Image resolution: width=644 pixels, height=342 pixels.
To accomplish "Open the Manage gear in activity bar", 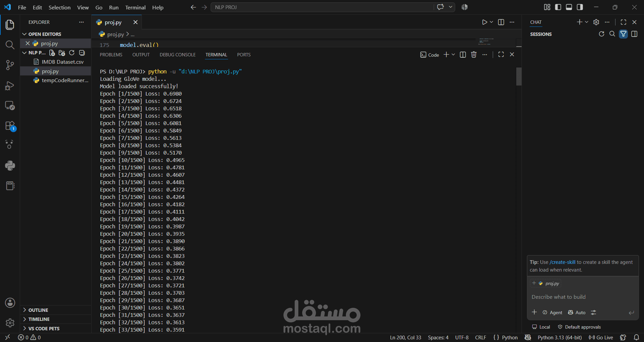I will [x=10, y=323].
